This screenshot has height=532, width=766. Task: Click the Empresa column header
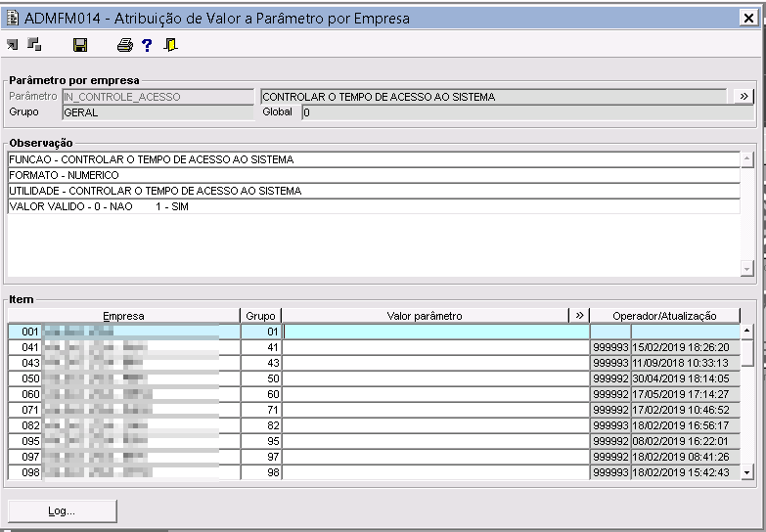coord(123,316)
